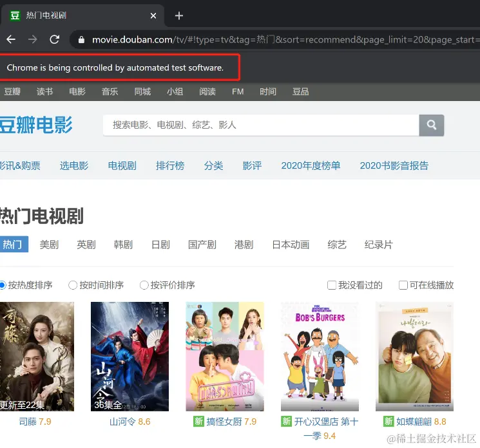Image resolution: width=480 pixels, height=448 pixels.
Task: Close the 热门电视剧 browser tab
Action: click(153, 15)
